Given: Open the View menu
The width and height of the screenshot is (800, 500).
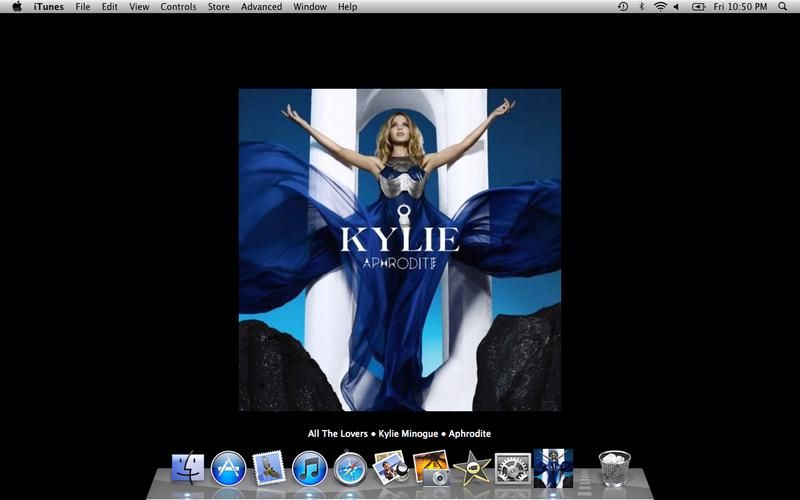Looking at the screenshot, I should [x=139, y=7].
